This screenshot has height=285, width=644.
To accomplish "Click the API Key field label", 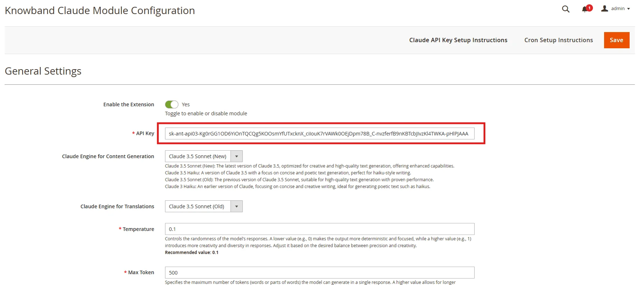I will [145, 133].
